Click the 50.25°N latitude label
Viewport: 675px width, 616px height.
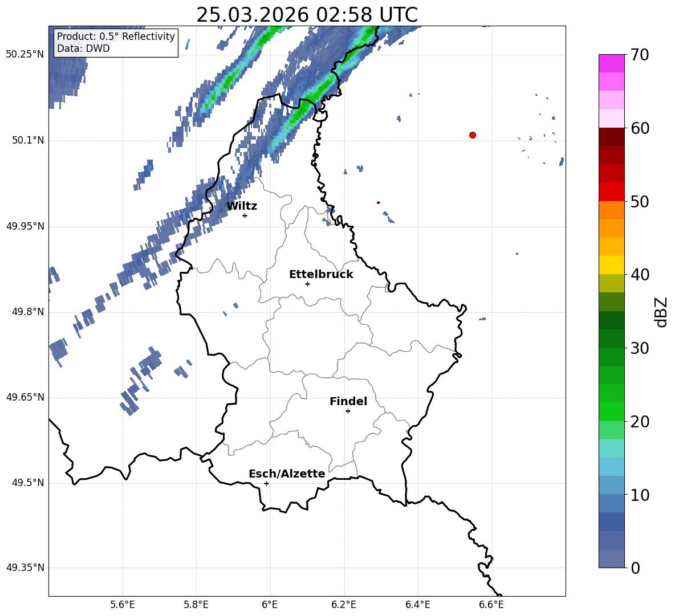pyautogui.click(x=25, y=55)
